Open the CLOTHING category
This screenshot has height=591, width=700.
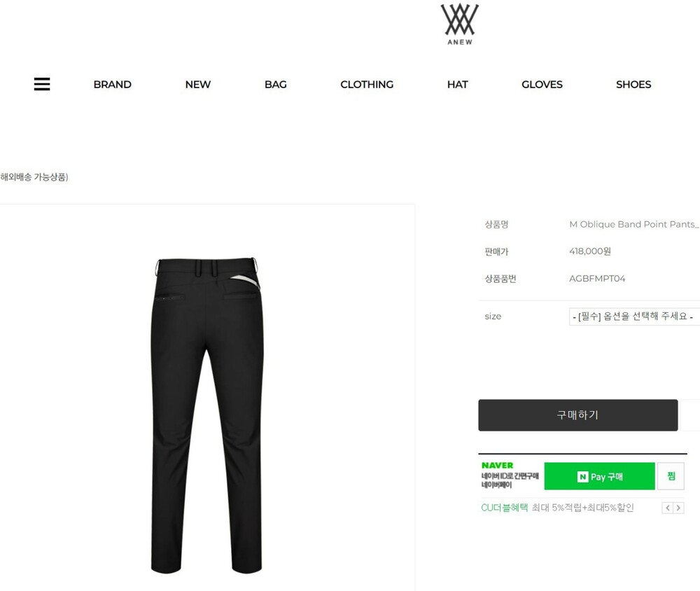(367, 85)
